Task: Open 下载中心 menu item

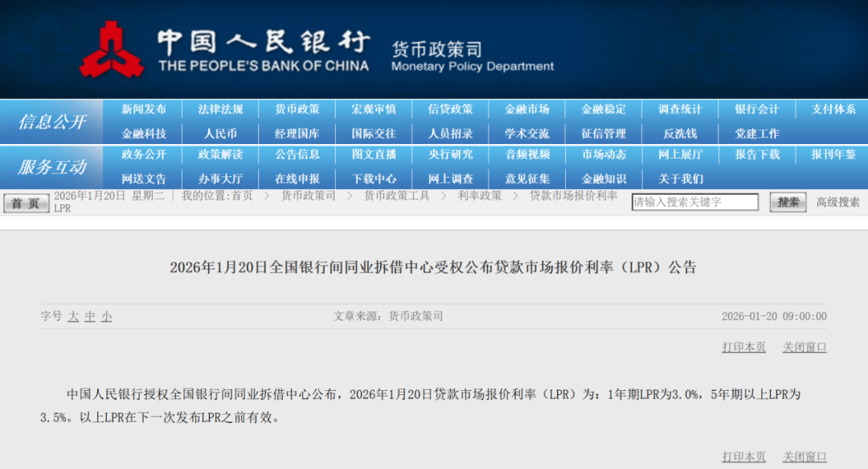Action: (374, 179)
